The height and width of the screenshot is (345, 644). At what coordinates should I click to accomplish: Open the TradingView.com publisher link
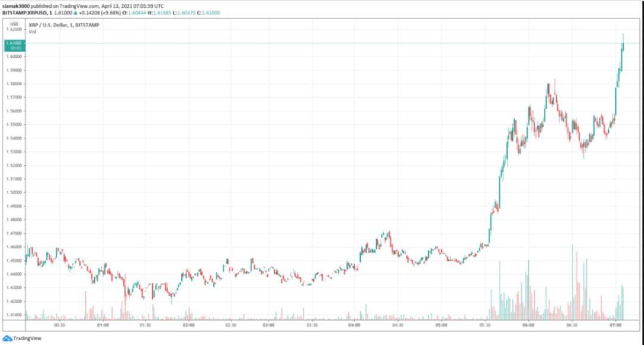click(82, 5)
